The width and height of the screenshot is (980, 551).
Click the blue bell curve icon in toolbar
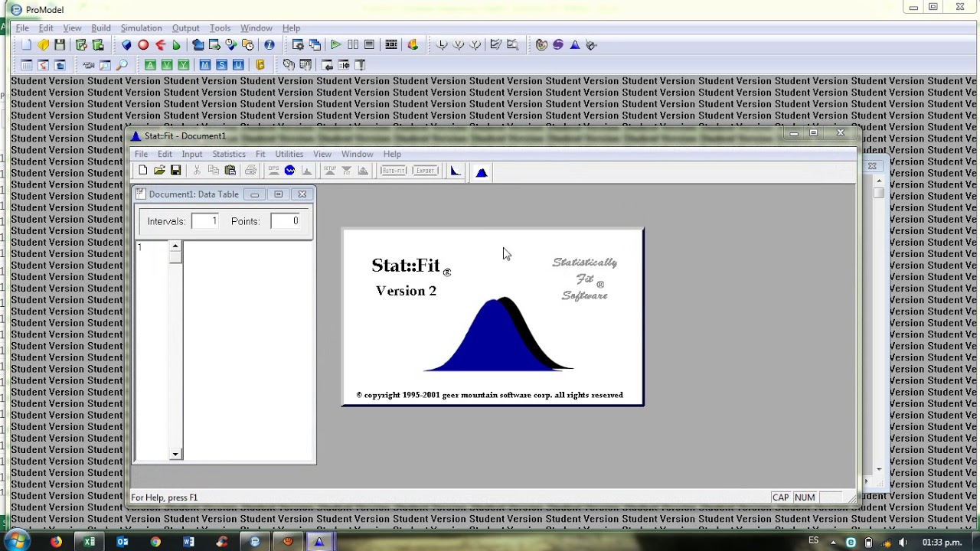pyautogui.click(x=482, y=172)
